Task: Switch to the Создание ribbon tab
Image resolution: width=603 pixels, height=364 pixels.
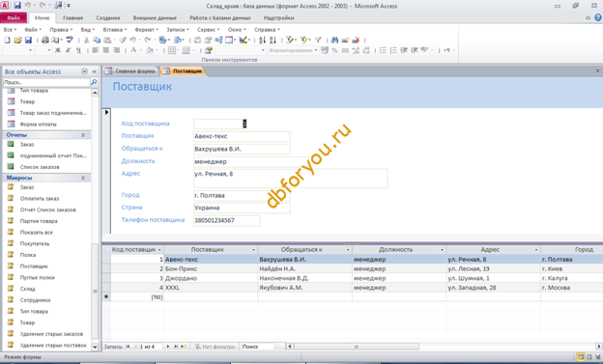Action: click(x=108, y=18)
